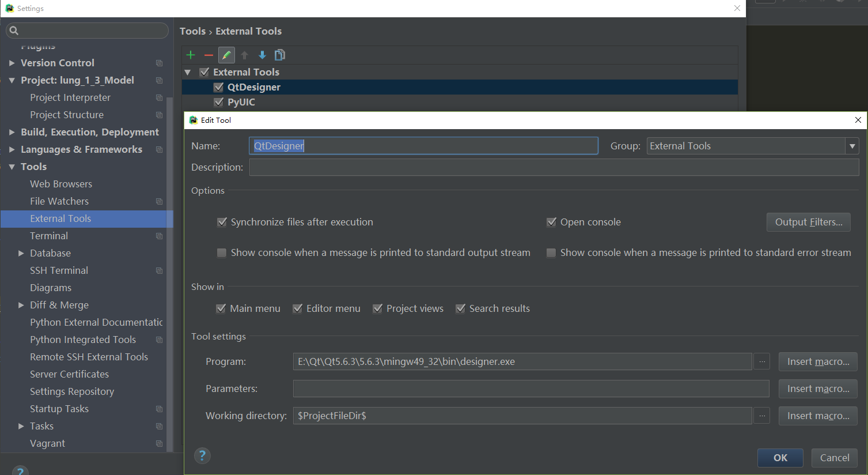Remove the selected external tool
The image size is (868, 475).
point(208,55)
